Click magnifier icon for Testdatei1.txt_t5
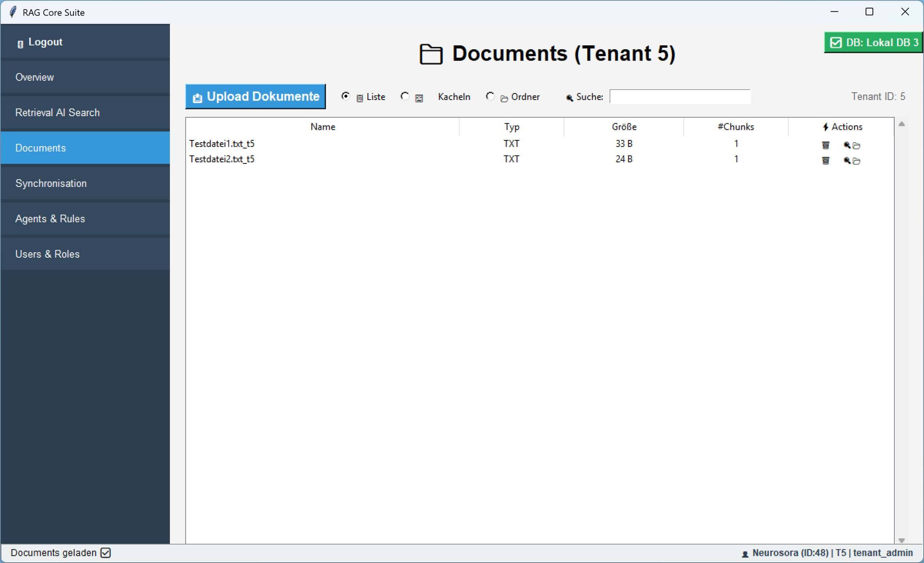Viewport: 924px width, 563px height. click(x=846, y=145)
